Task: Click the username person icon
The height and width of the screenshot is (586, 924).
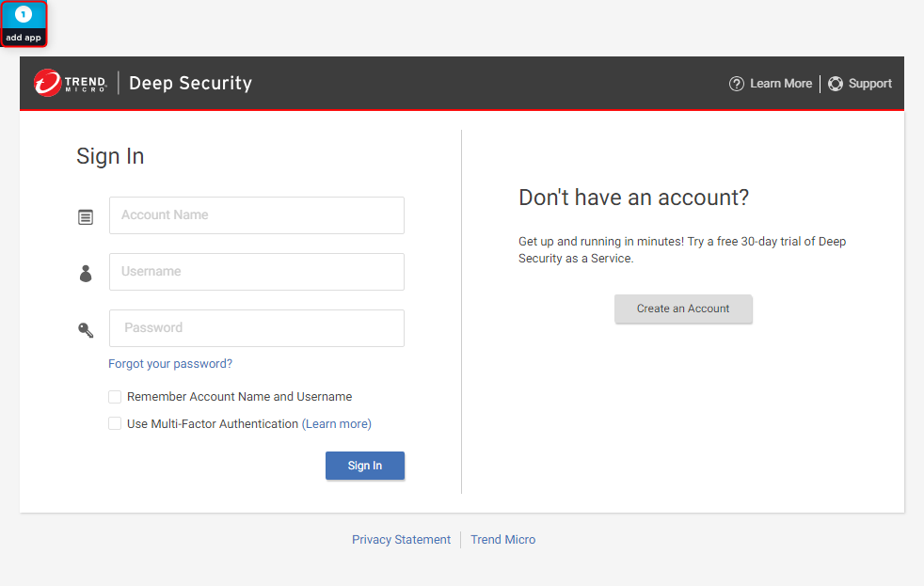Action: tap(86, 274)
